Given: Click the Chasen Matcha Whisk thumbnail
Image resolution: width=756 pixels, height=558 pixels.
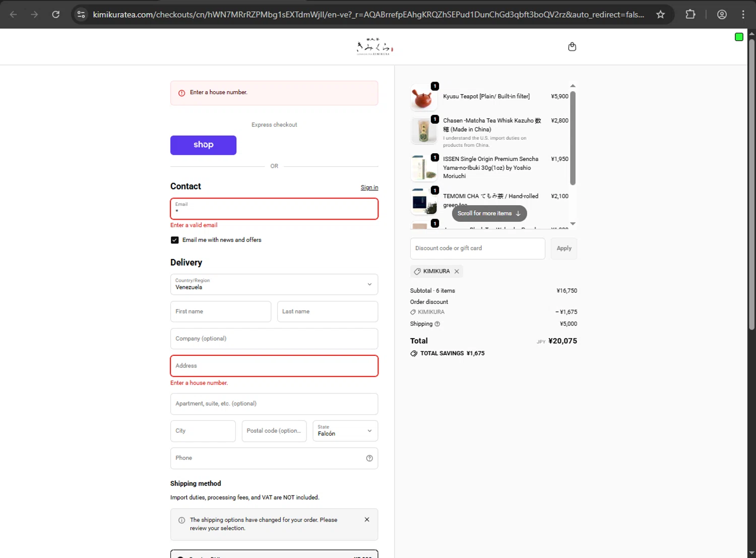Looking at the screenshot, I should 423,131.
